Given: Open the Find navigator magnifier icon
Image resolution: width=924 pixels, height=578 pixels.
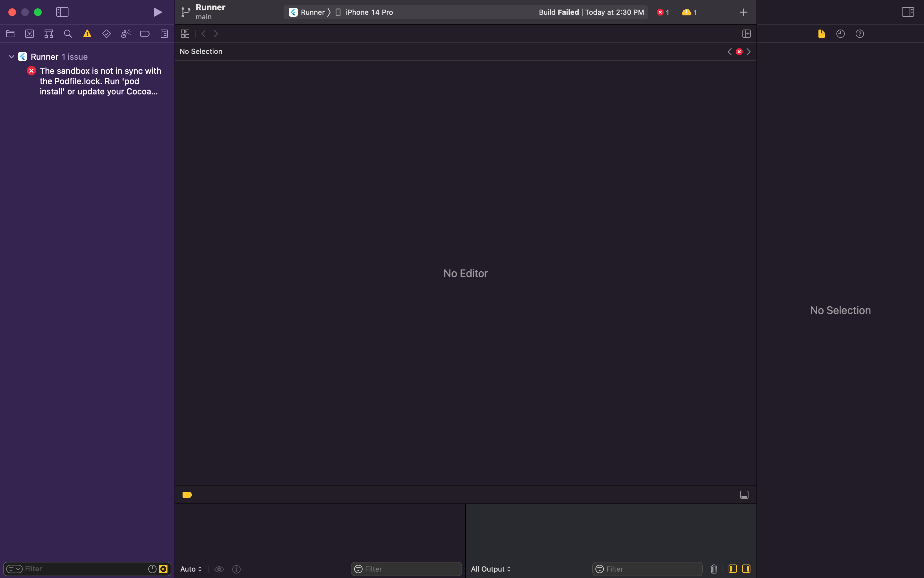Looking at the screenshot, I should 68,34.
